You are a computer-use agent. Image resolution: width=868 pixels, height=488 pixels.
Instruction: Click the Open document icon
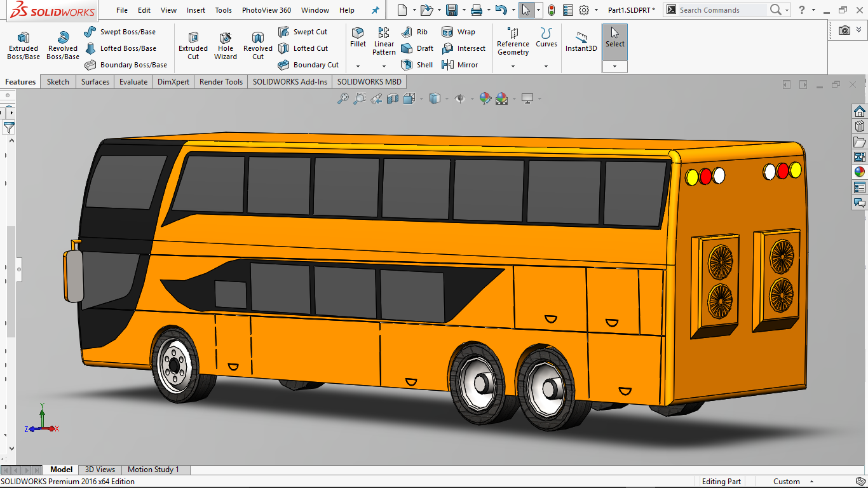(426, 10)
